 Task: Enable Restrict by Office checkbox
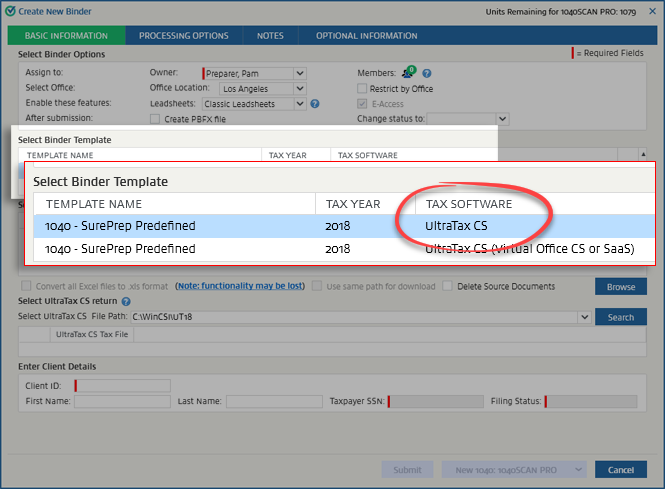coord(363,88)
